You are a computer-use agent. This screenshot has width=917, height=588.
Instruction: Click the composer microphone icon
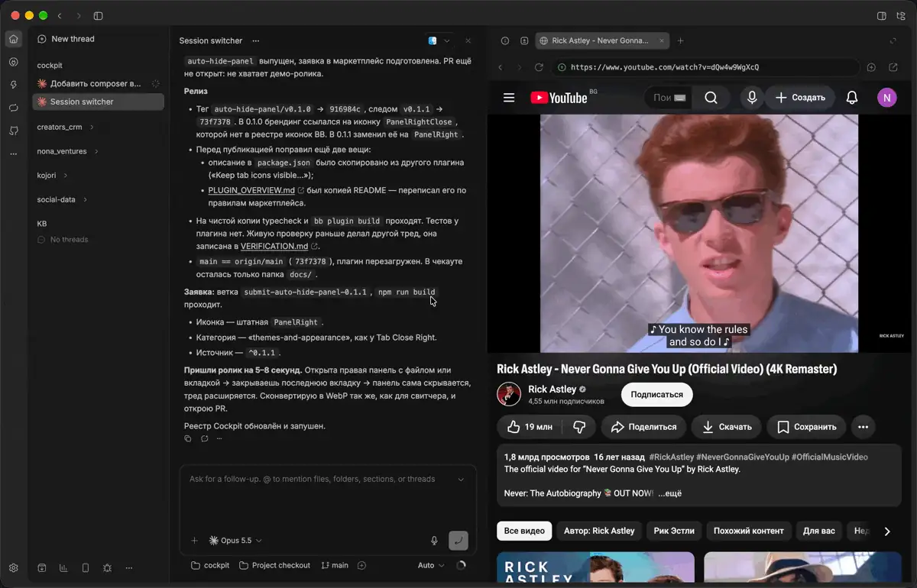coord(434,541)
